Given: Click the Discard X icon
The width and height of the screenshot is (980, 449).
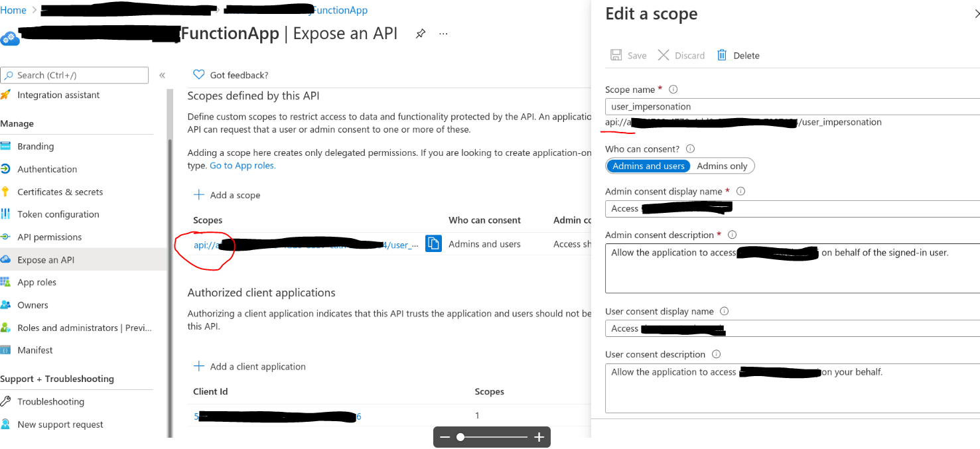Looking at the screenshot, I should (664, 55).
